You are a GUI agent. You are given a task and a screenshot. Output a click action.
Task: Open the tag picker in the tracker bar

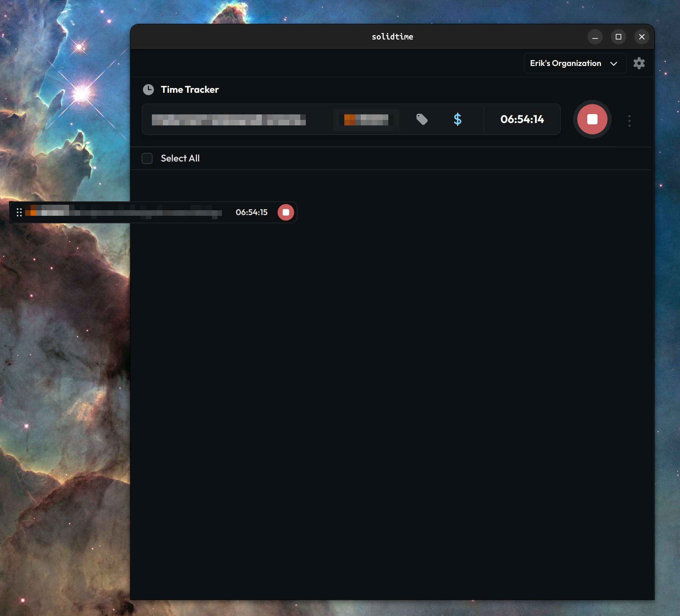[x=422, y=120]
